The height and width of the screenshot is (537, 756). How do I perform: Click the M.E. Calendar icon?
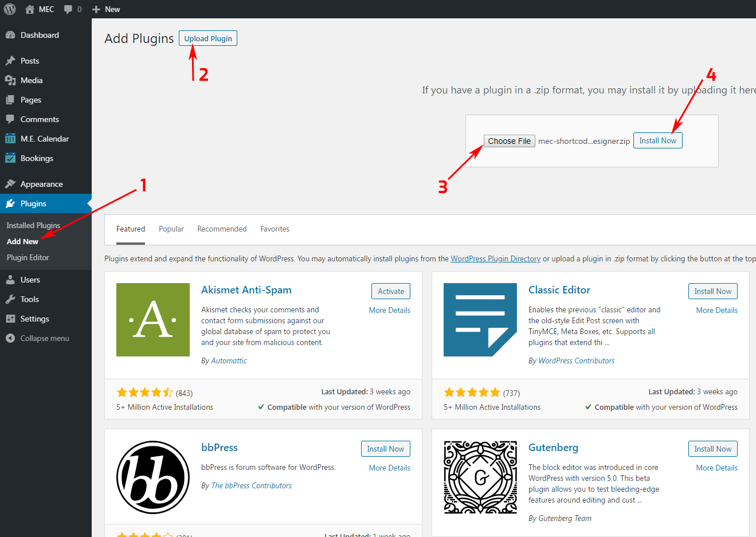(10, 139)
